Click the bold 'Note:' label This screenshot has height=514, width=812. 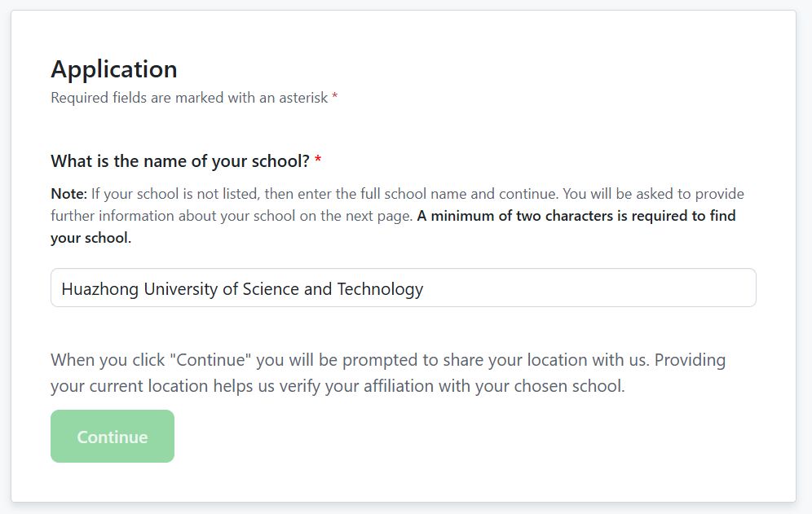pyautogui.click(x=66, y=194)
